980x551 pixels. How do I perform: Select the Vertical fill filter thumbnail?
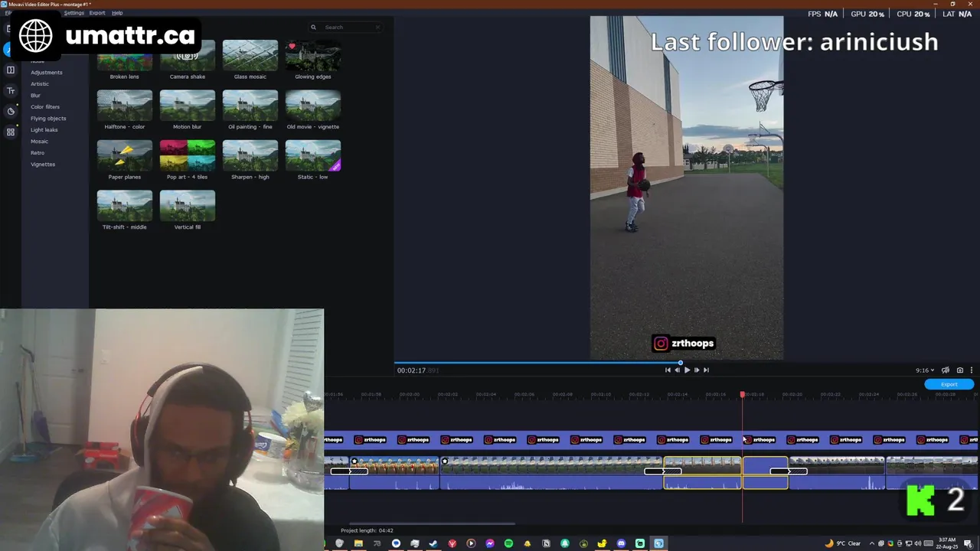point(188,206)
